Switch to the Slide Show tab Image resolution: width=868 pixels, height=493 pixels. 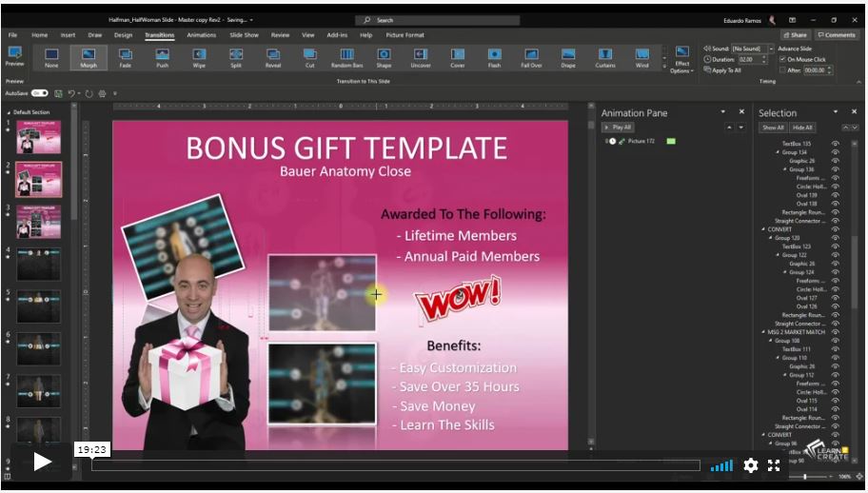[245, 35]
